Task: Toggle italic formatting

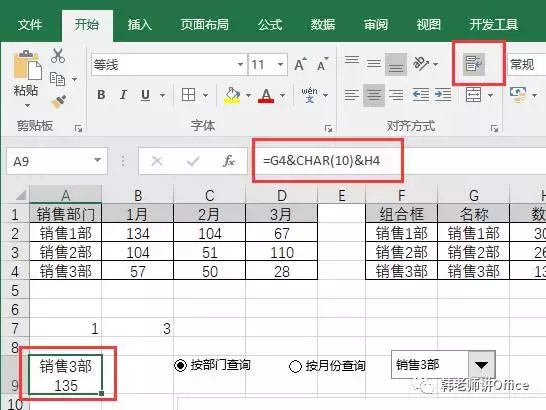Action: point(123,95)
